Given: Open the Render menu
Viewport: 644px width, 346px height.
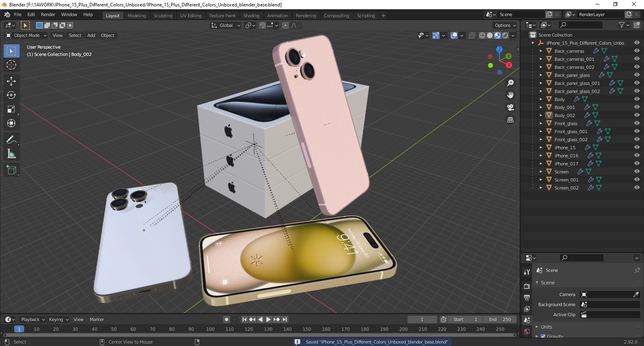Looking at the screenshot, I should click(48, 14).
